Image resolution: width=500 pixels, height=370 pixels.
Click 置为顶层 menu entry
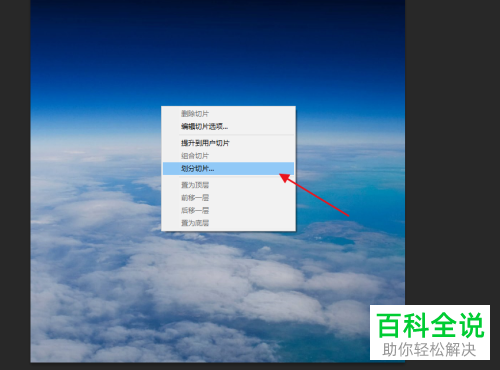[x=228, y=185]
